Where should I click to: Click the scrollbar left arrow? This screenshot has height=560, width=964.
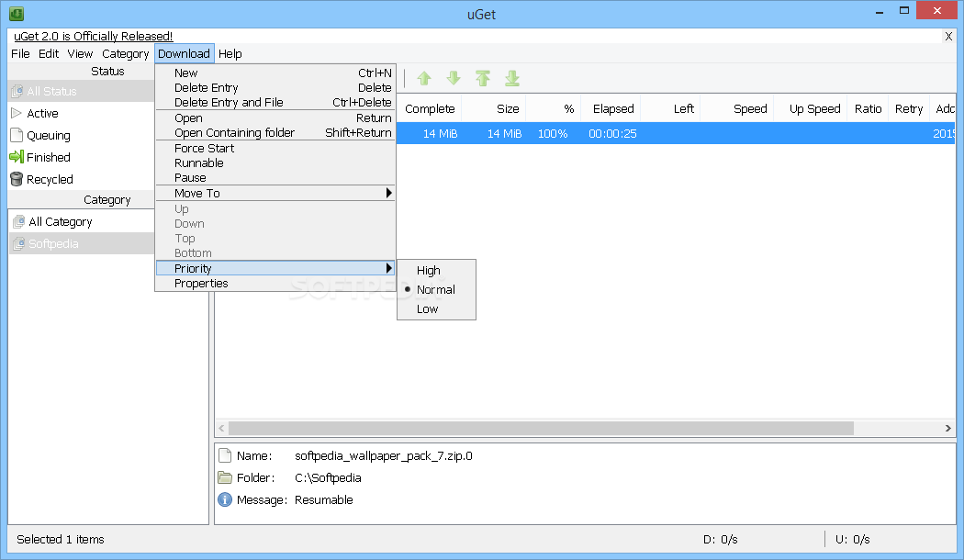(x=222, y=428)
